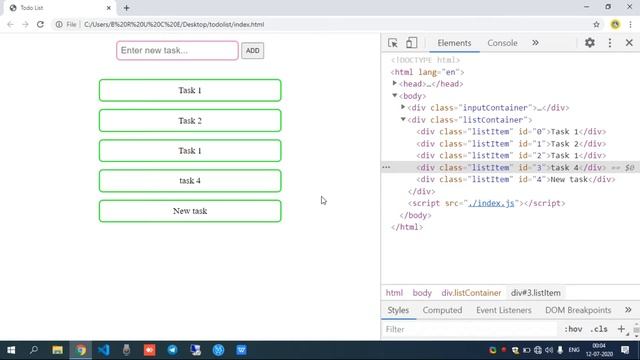This screenshot has height=360, width=640.
Task: Switch to the Elements tab
Action: click(454, 43)
